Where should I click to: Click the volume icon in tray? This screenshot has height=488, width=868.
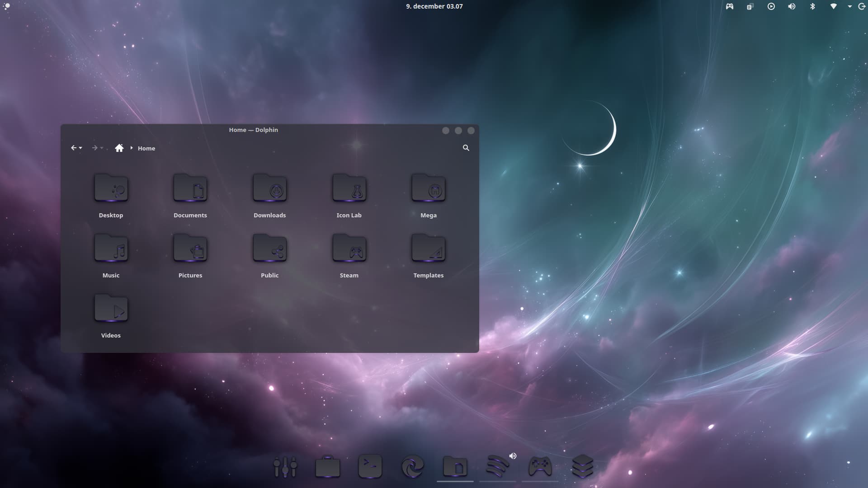(x=792, y=6)
